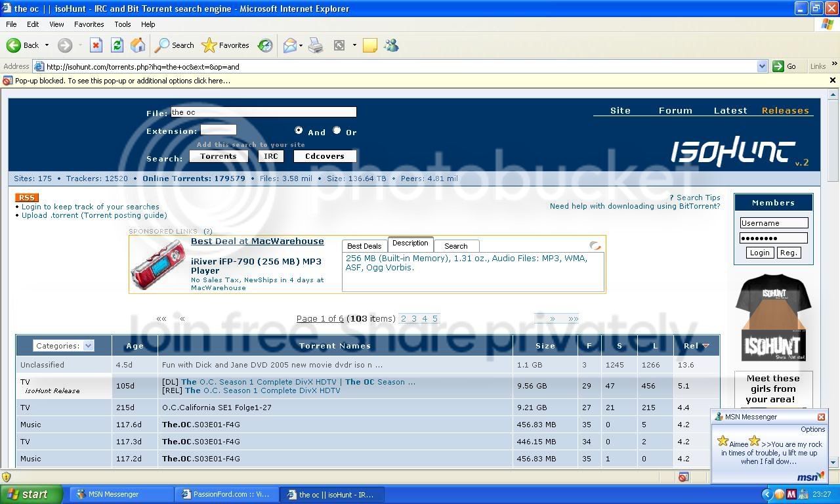Open the Favorites menu in the menu bar
The image size is (840, 504).
point(89,24)
